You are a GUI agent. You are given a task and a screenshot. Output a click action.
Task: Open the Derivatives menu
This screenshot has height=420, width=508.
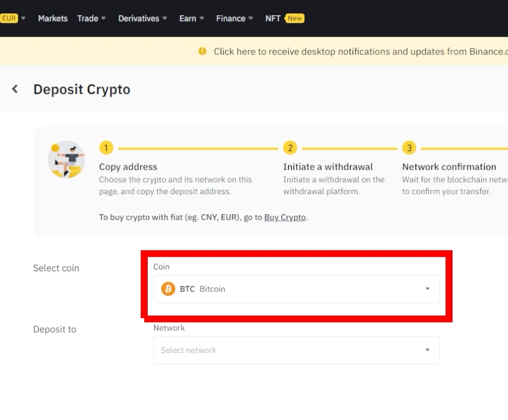point(142,19)
